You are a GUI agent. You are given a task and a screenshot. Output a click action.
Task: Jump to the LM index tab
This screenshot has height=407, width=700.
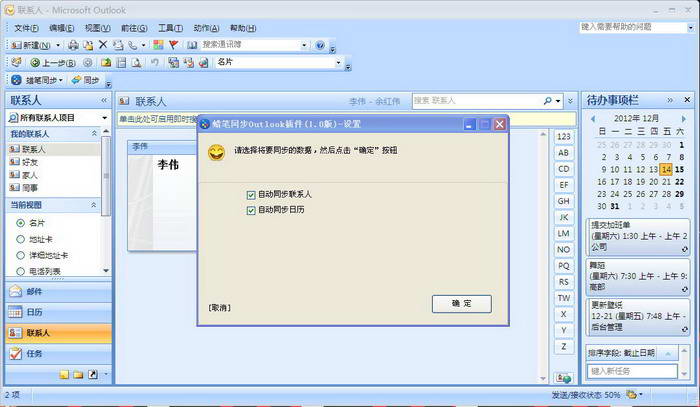click(563, 233)
